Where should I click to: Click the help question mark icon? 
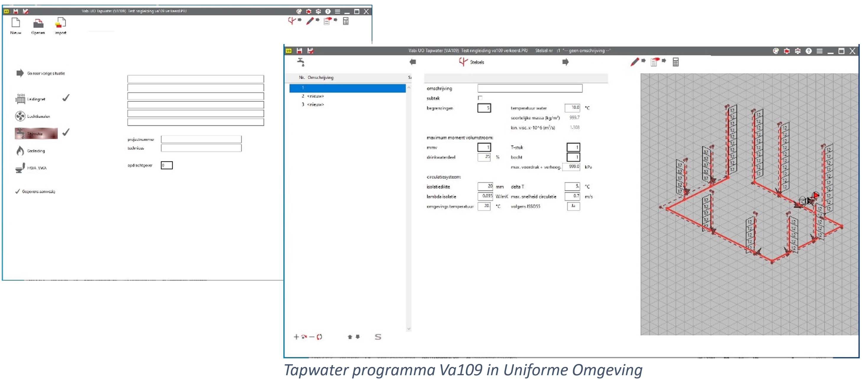pyautogui.click(x=808, y=51)
